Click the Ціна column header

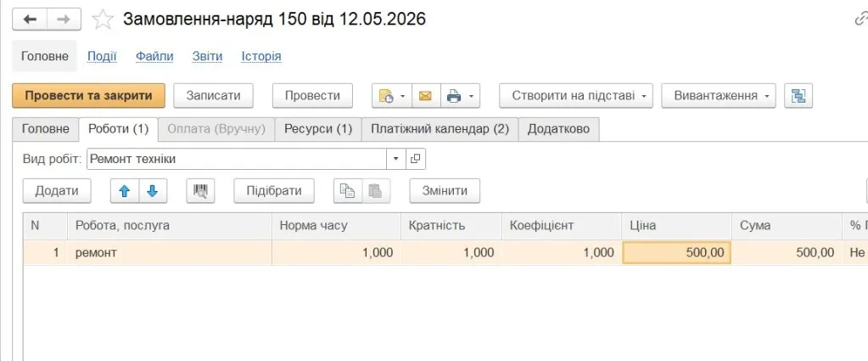click(676, 226)
